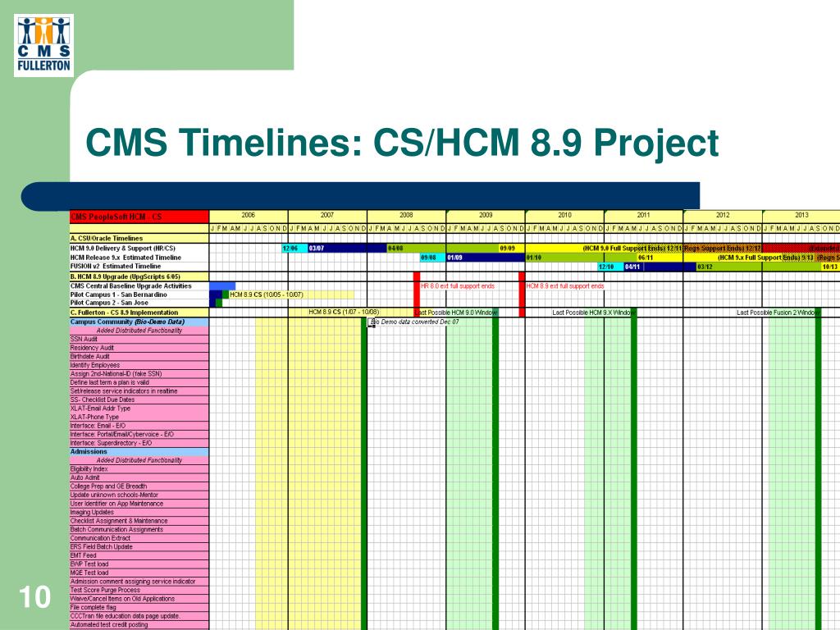This screenshot has width=840, height=630.
Task: Click the blue Admissions section row
Action: [139, 452]
